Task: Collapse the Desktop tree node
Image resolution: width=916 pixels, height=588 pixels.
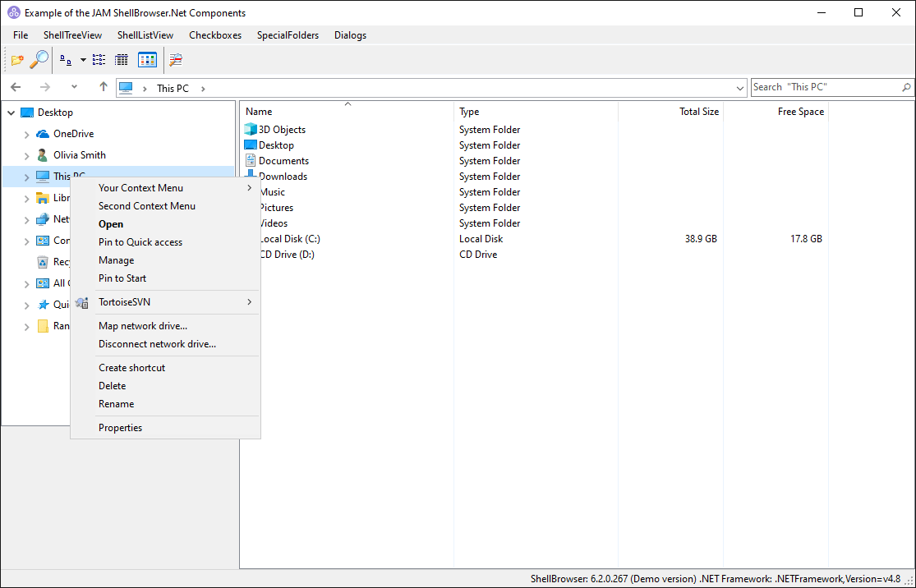Action: pos(11,112)
